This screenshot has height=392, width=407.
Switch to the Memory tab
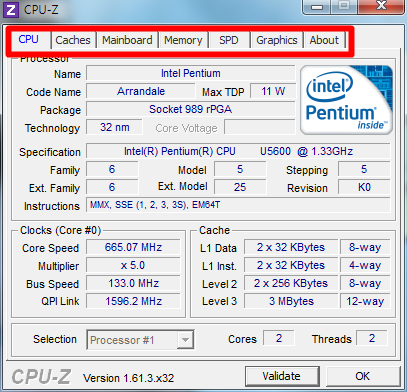(183, 40)
